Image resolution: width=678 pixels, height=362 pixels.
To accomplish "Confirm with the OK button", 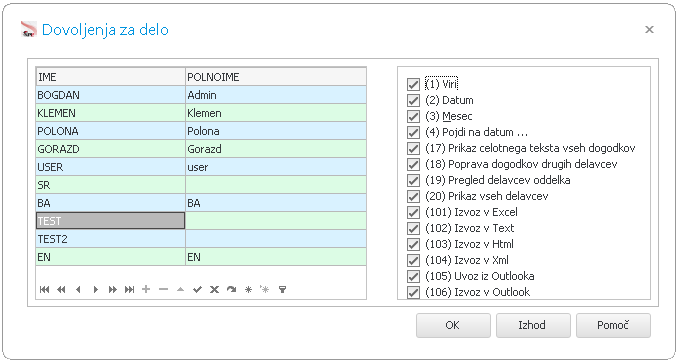I will coord(453,325).
